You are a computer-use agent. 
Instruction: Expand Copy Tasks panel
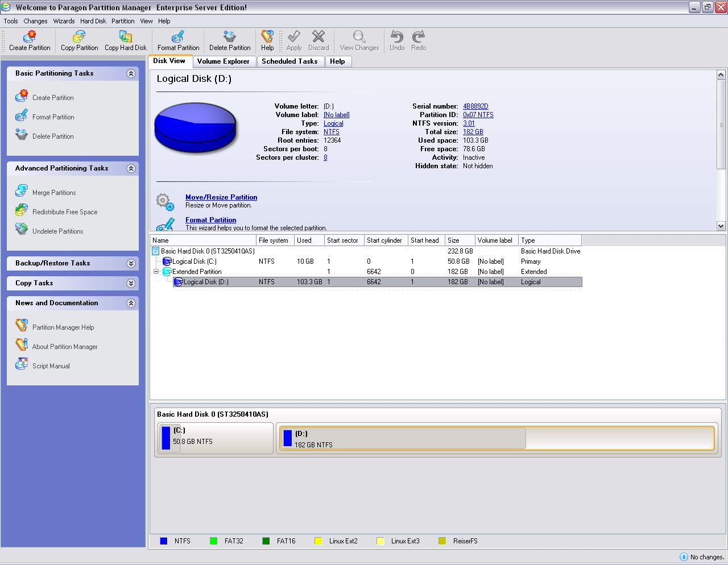(131, 283)
